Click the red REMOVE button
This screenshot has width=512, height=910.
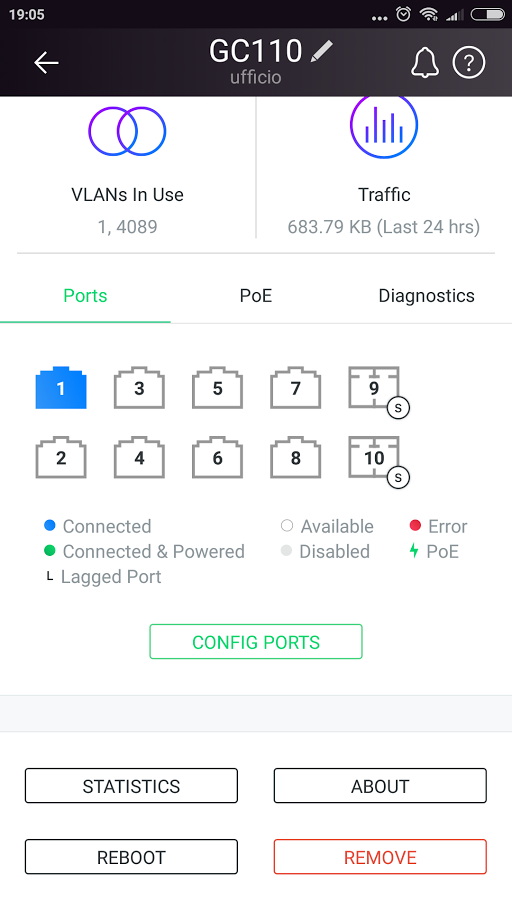pos(380,857)
